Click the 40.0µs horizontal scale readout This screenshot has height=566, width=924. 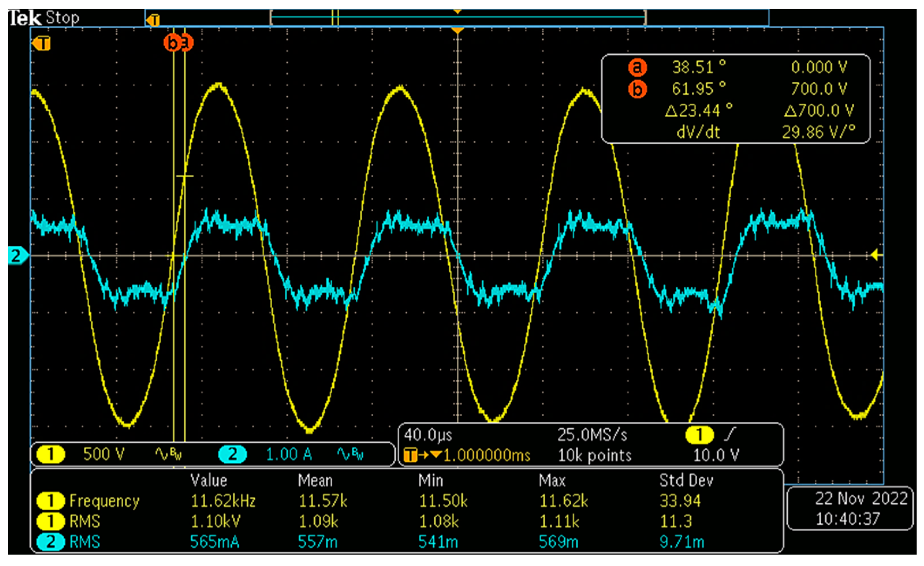click(428, 435)
